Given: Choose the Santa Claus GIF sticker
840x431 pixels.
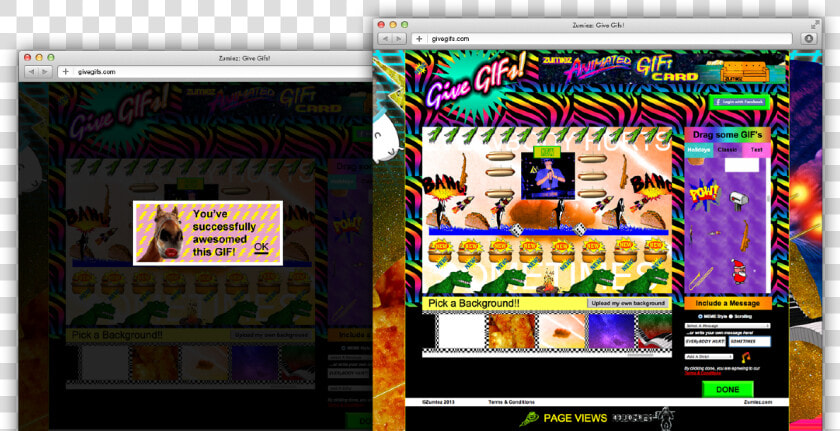Looking at the screenshot, I should tap(738, 270).
